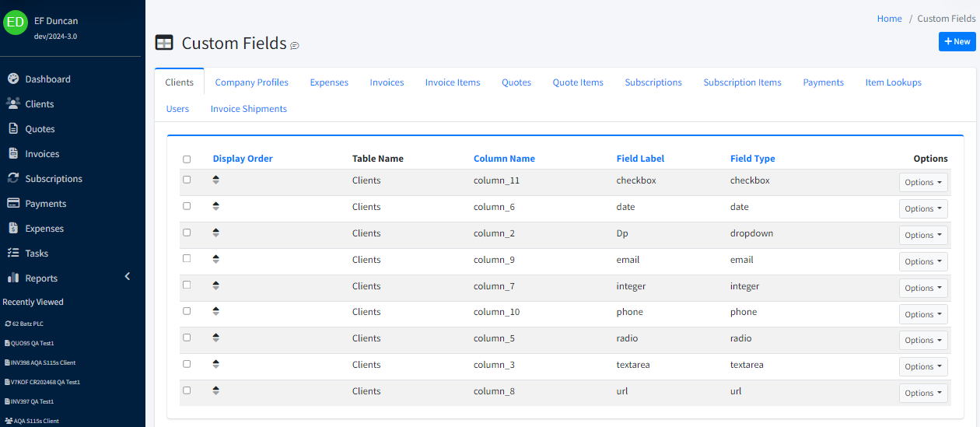The image size is (980, 427).
Task: Click the sort handle in the radio row
Action: click(215, 338)
